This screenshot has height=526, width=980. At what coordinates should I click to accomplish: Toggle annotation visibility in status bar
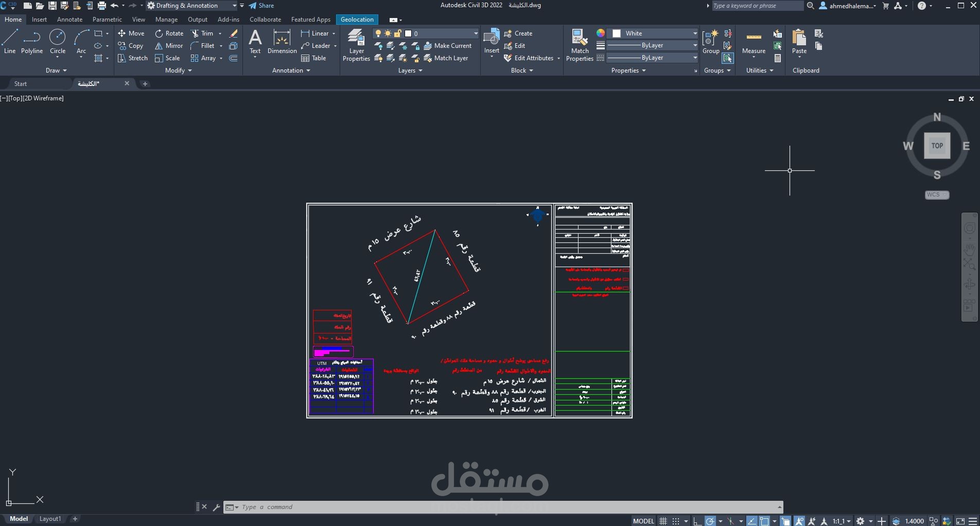click(x=799, y=521)
